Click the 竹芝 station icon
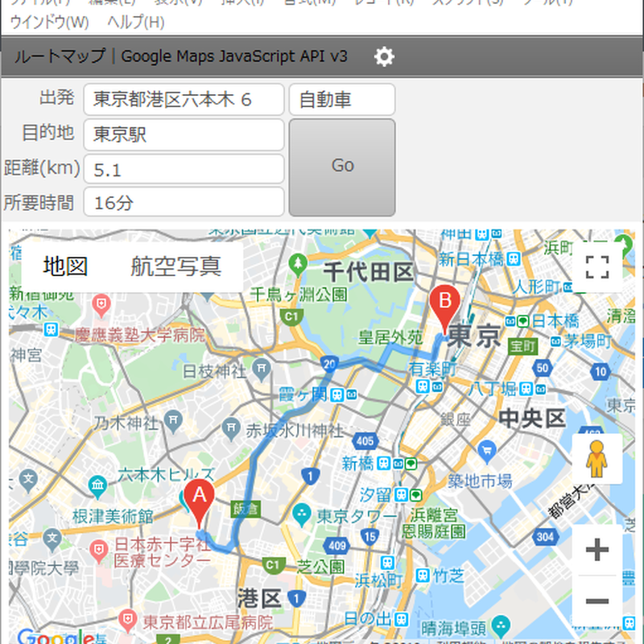 click(423, 576)
